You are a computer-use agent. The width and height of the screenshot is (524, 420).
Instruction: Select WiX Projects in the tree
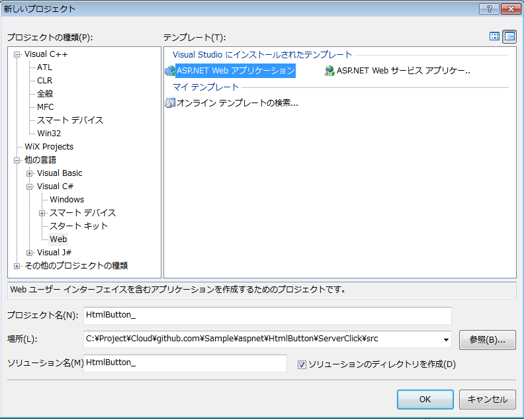[49, 147]
